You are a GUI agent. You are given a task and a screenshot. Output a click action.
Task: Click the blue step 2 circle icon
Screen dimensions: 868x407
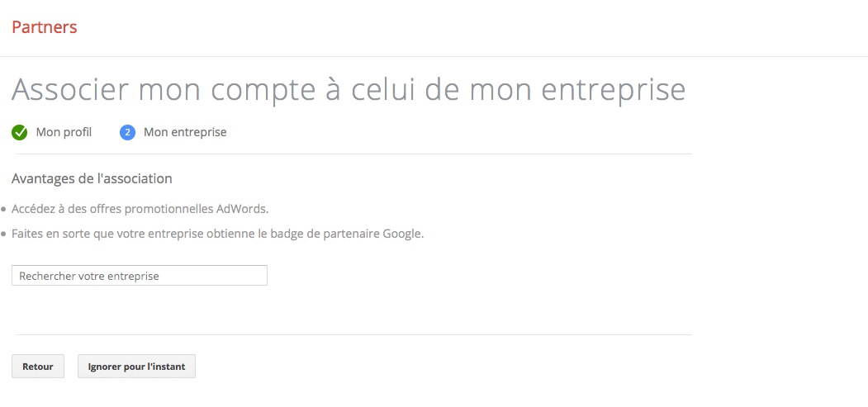pyautogui.click(x=127, y=132)
